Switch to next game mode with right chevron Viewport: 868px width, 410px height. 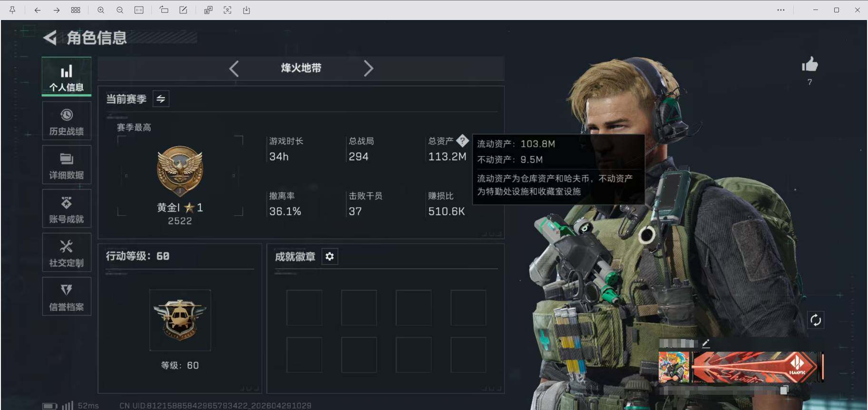point(368,69)
